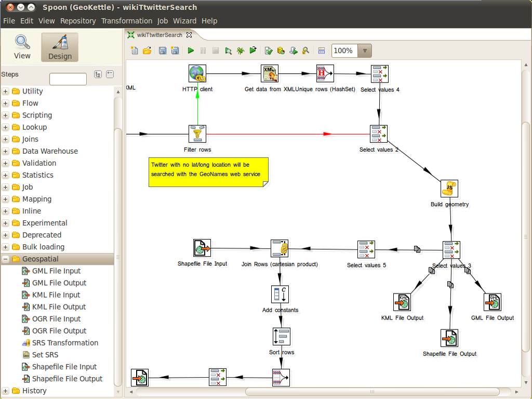Close the wikiTtwitterSearch tab

click(189, 35)
